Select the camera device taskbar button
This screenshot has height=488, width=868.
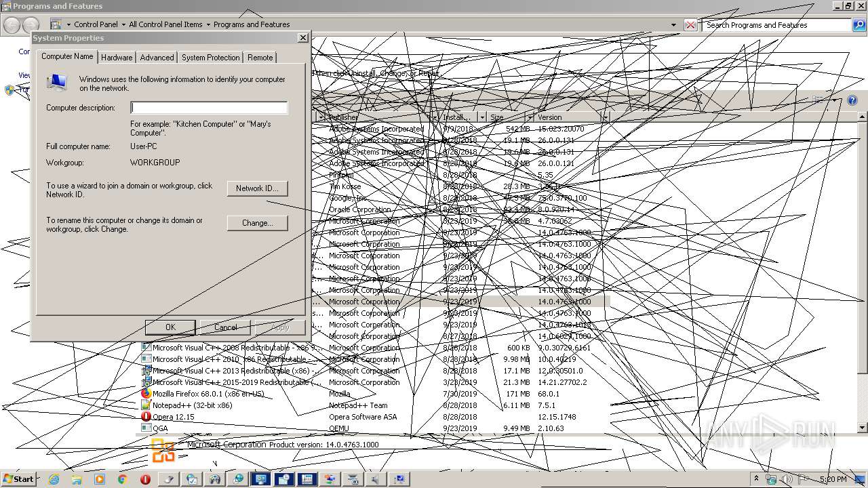pyautogui.click(x=353, y=479)
